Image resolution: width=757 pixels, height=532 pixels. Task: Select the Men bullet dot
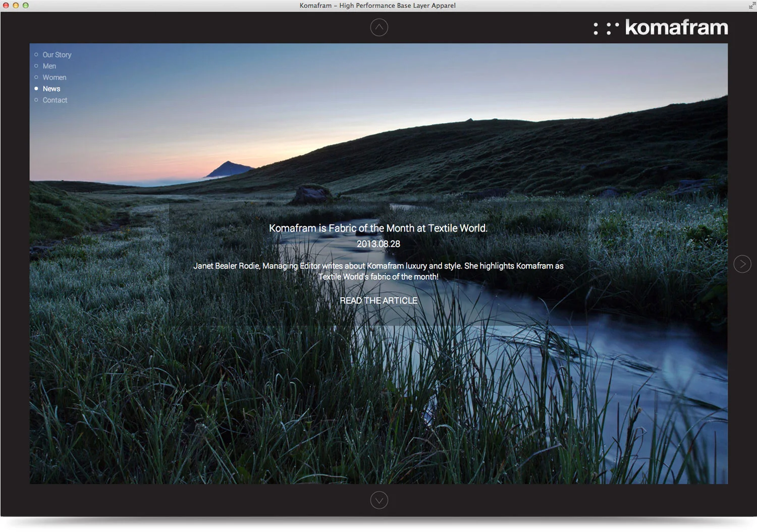[x=36, y=66]
